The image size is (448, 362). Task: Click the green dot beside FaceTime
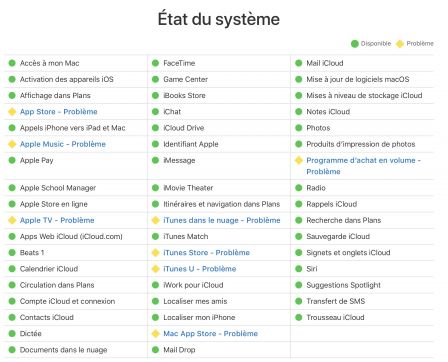click(155, 63)
